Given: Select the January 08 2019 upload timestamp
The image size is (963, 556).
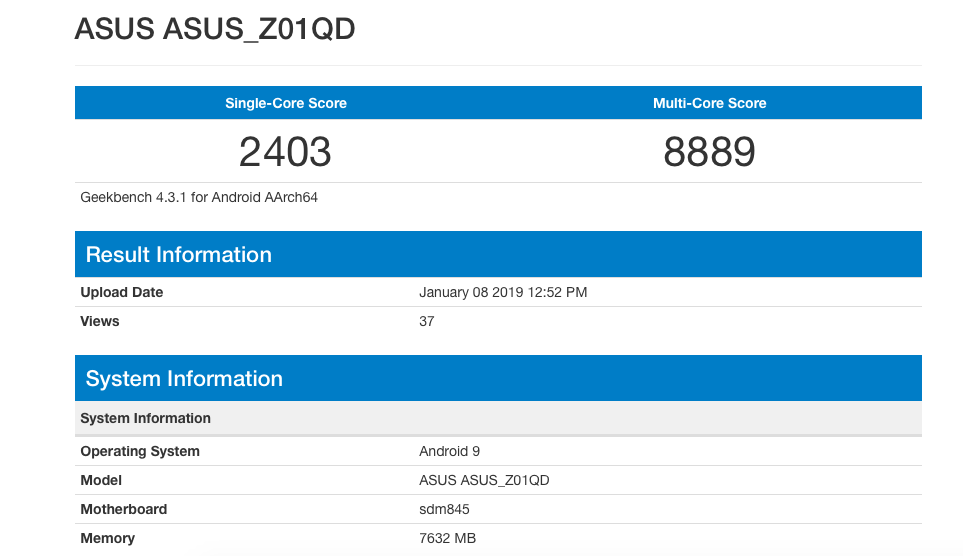Looking at the screenshot, I should coord(502,292).
